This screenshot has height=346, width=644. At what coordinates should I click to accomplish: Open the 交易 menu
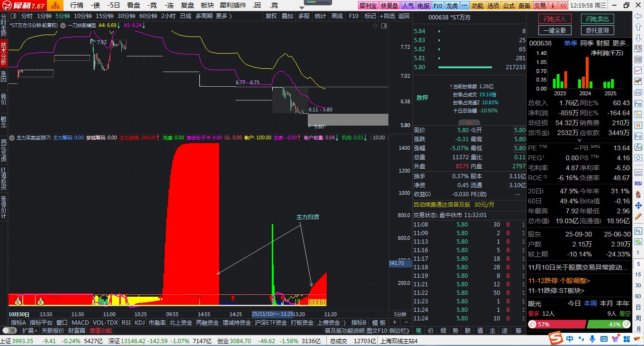(x=540, y=6)
